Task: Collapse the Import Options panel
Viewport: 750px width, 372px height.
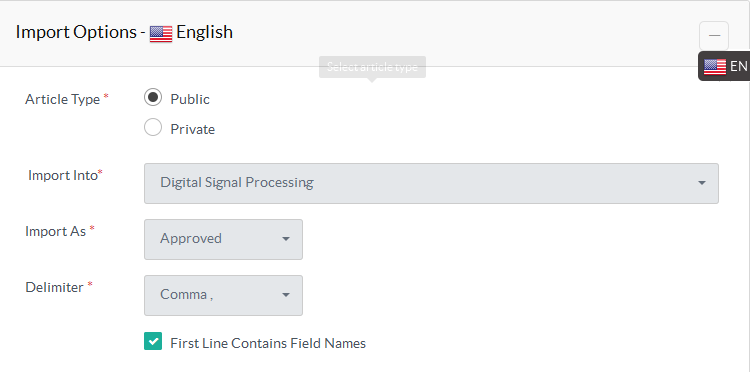Action: pyautogui.click(x=714, y=36)
